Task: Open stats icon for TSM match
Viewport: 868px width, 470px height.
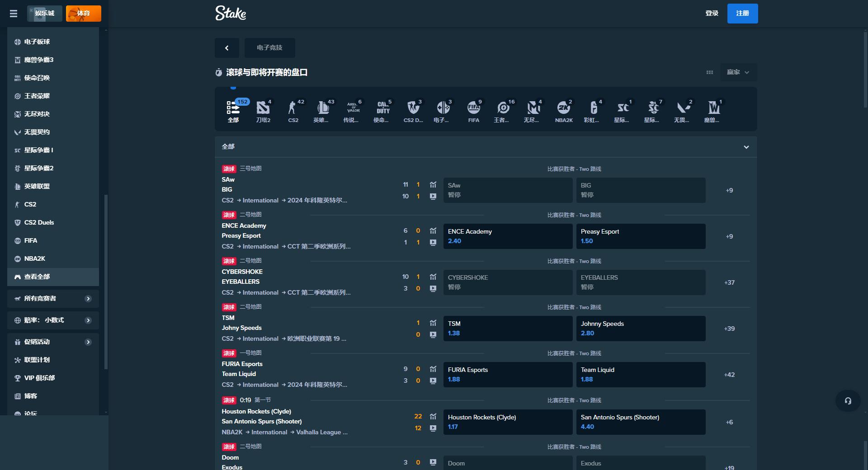Action: (433, 323)
